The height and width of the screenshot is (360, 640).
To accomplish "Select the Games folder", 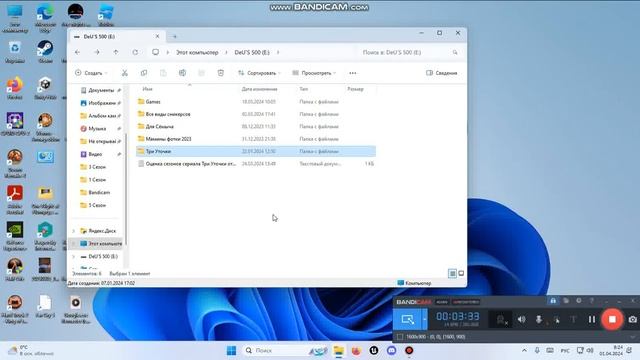I will pyautogui.click(x=256, y=102).
